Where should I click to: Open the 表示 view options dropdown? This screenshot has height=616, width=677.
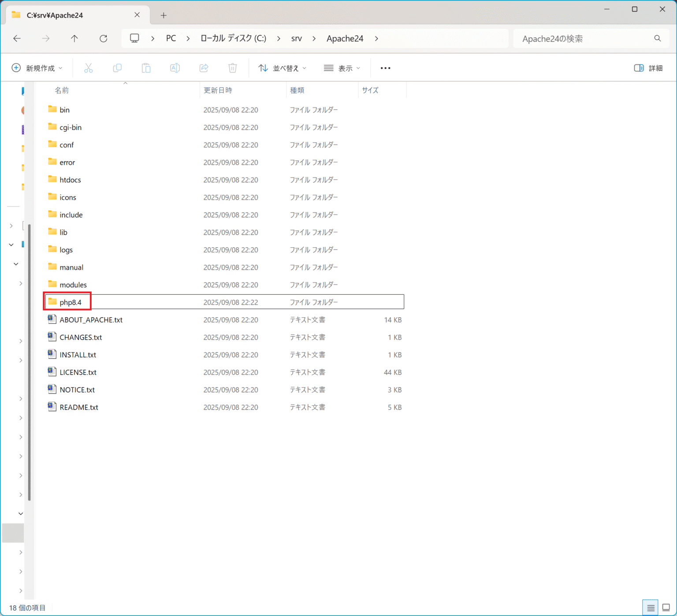click(342, 68)
